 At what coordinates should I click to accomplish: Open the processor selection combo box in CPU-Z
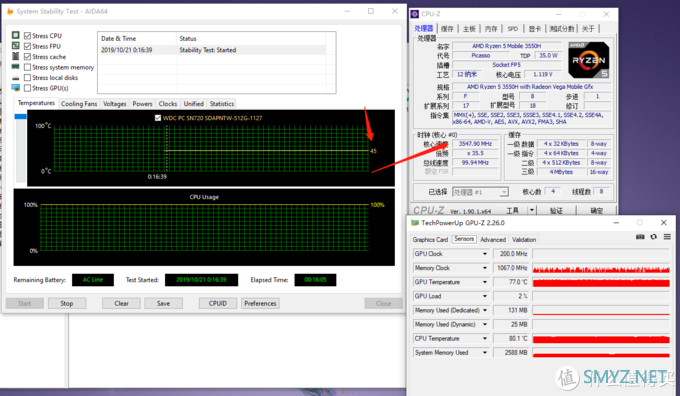click(x=480, y=192)
